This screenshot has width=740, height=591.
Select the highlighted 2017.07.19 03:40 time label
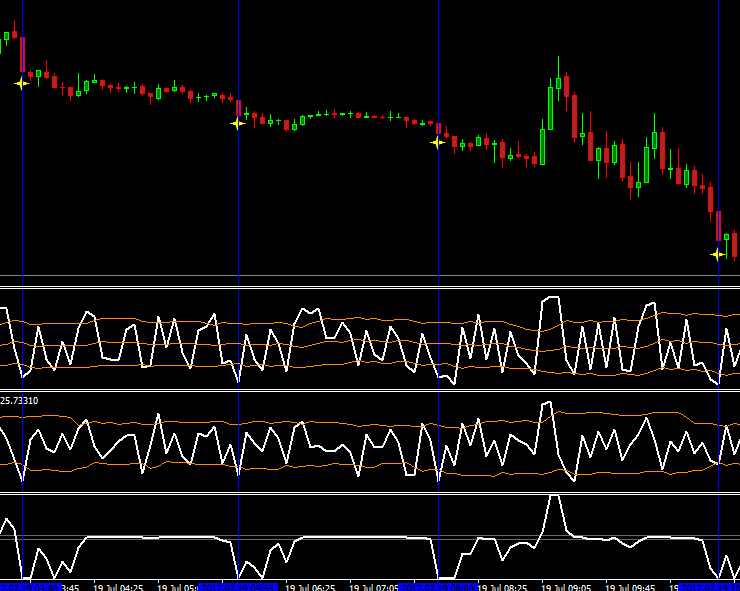(x=29, y=588)
